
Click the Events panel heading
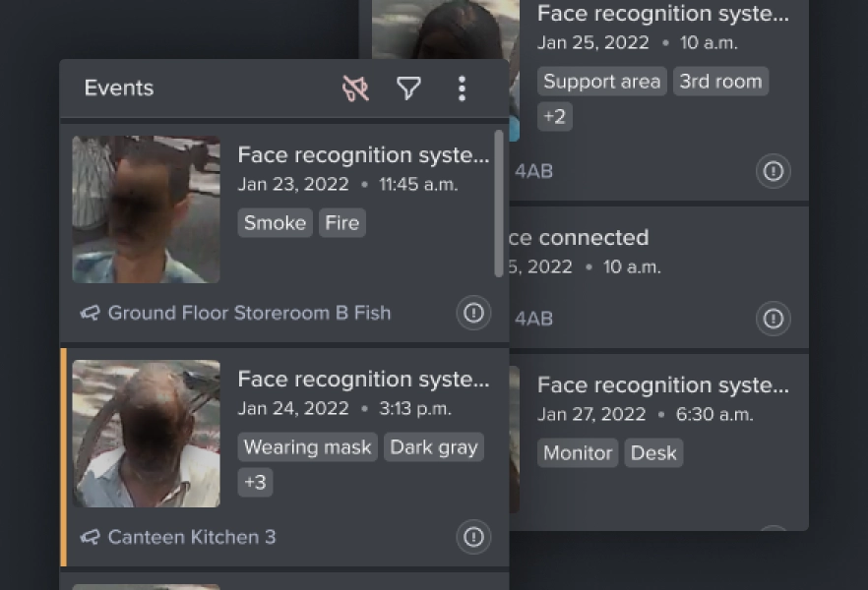tap(119, 88)
